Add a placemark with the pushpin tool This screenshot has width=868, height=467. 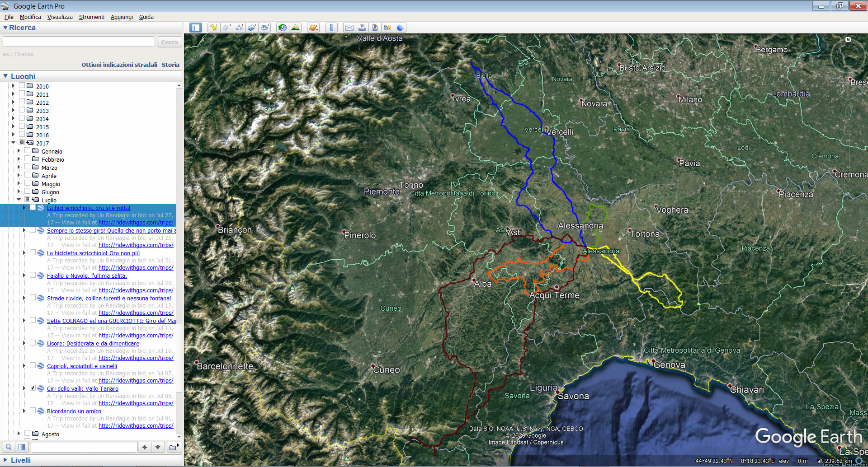tap(214, 28)
